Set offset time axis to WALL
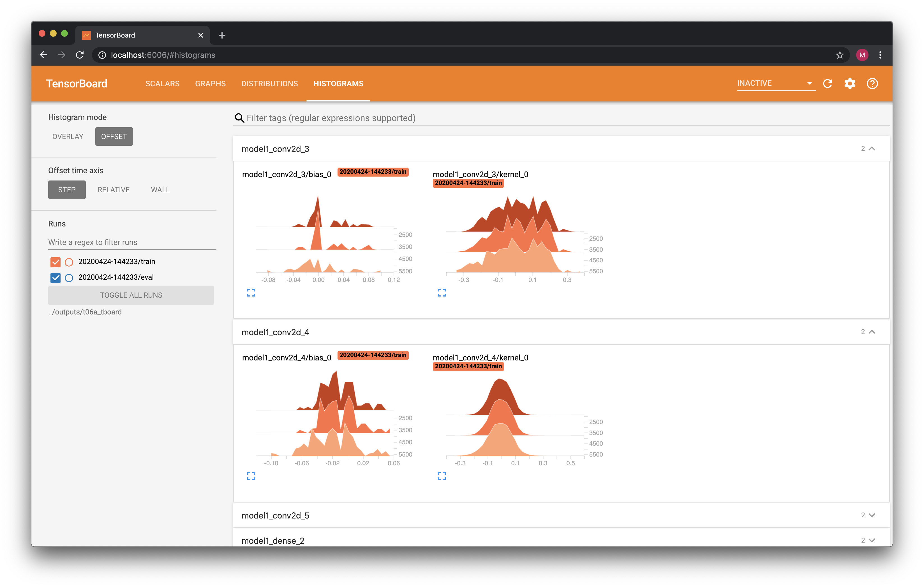 click(x=160, y=190)
